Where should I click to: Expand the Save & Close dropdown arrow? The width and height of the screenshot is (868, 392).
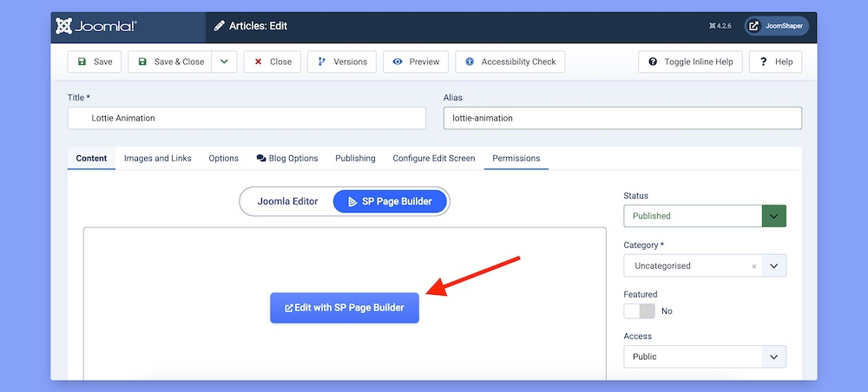coord(224,62)
